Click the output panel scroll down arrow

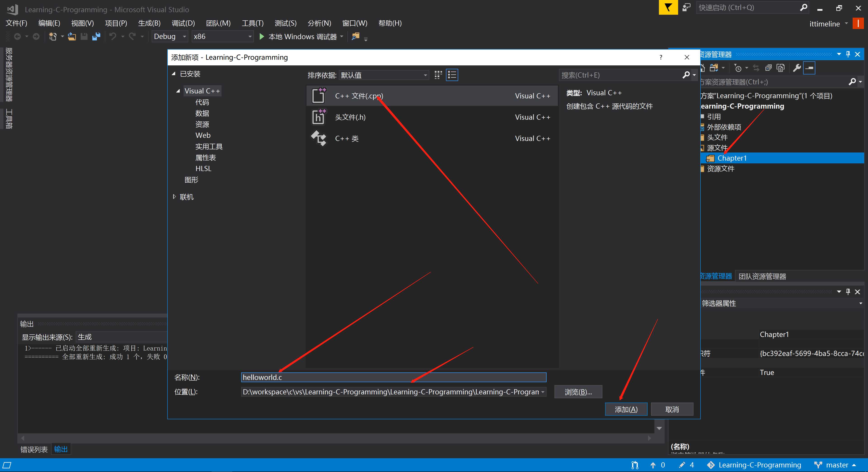pos(659,428)
